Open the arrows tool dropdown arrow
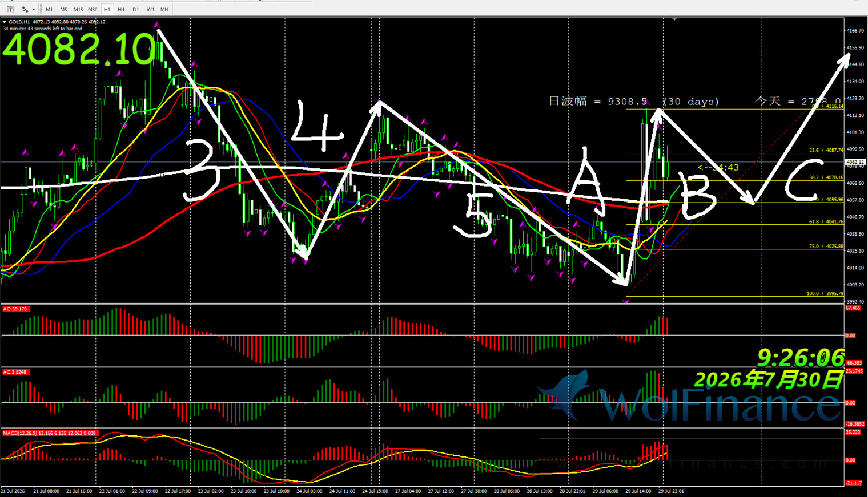Image resolution: width=868 pixels, height=497 pixels. coord(34,10)
